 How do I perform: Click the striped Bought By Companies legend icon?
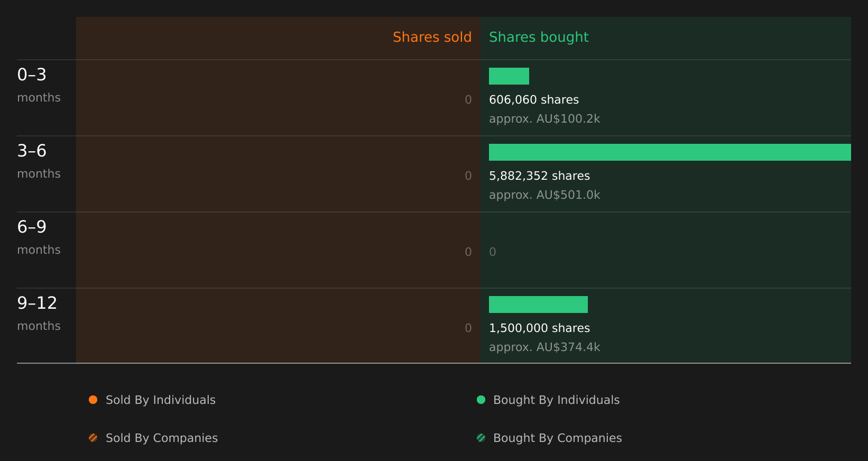tap(481, 438)
